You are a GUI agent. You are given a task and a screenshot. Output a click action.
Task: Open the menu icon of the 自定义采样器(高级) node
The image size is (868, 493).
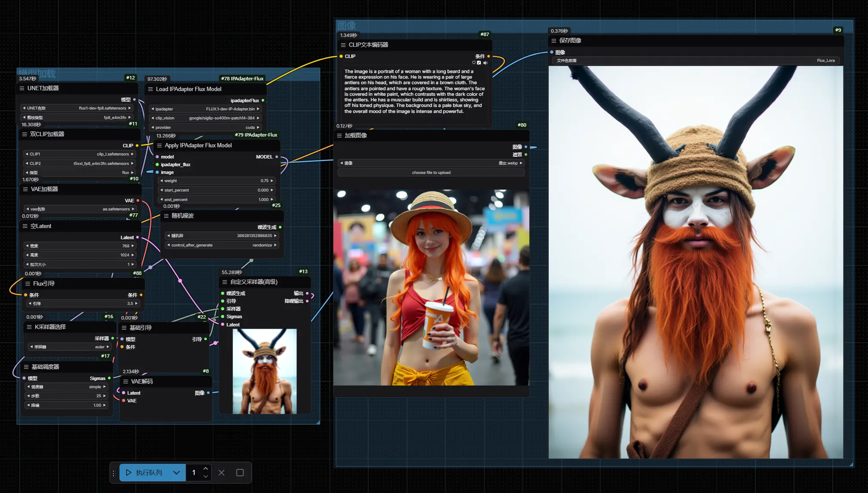pos(225,282)
